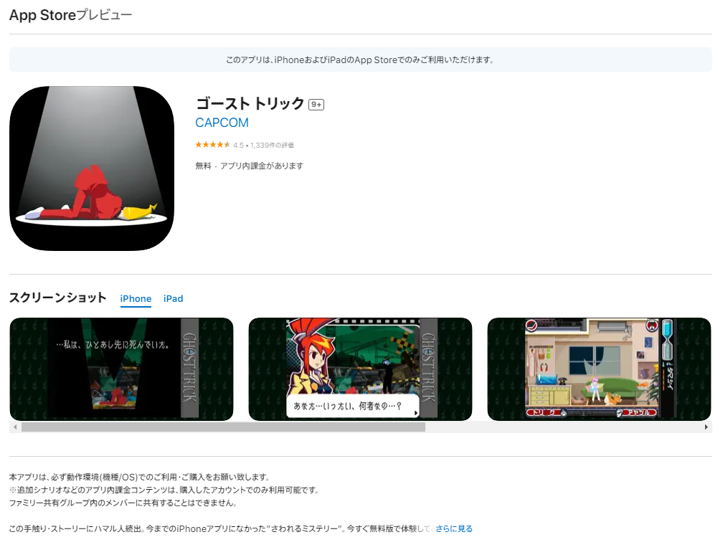The height and width of the screenshot is (560, 728).
Task: Click the screenshot scrollbar's right arrow
Action: click(706, 427)
